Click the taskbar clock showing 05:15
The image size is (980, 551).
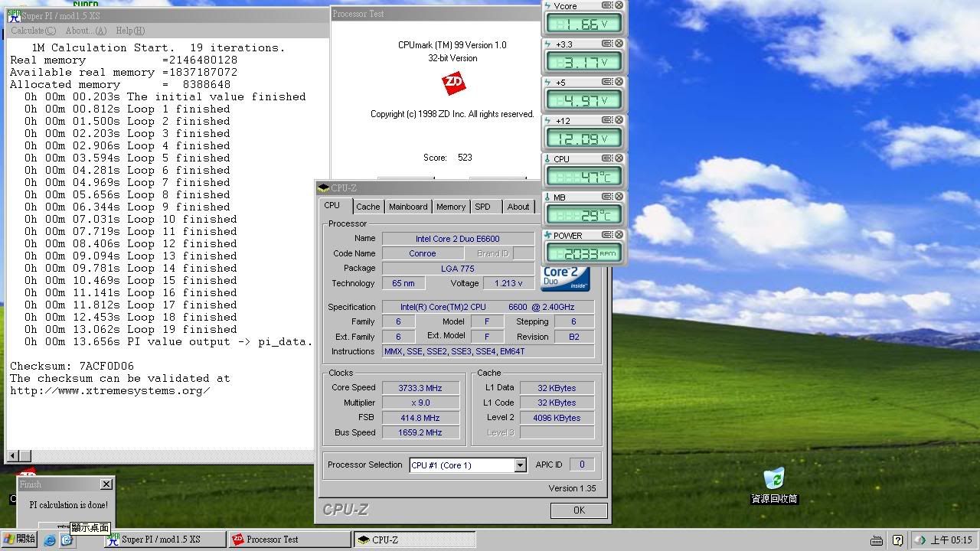pyautogui.click(x=952, y=540)
